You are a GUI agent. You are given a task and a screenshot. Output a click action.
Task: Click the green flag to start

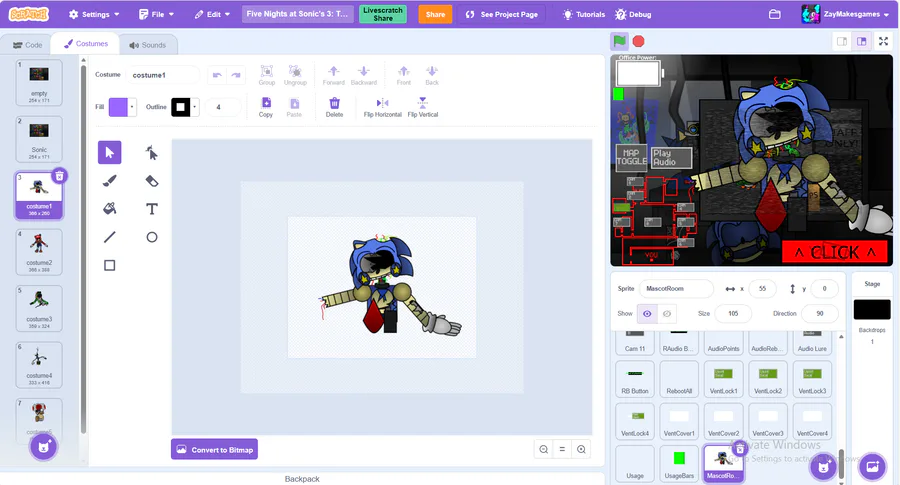619,41
